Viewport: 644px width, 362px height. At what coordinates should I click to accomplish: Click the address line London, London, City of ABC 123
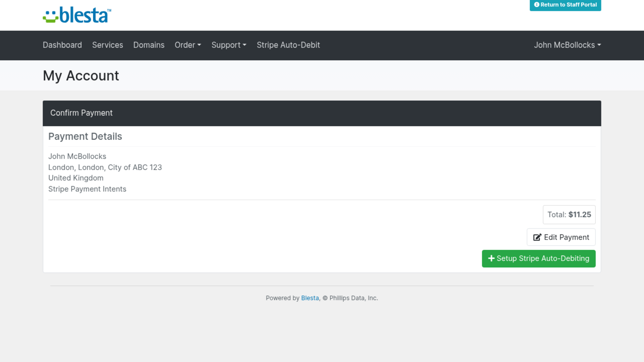pos(105,167)
